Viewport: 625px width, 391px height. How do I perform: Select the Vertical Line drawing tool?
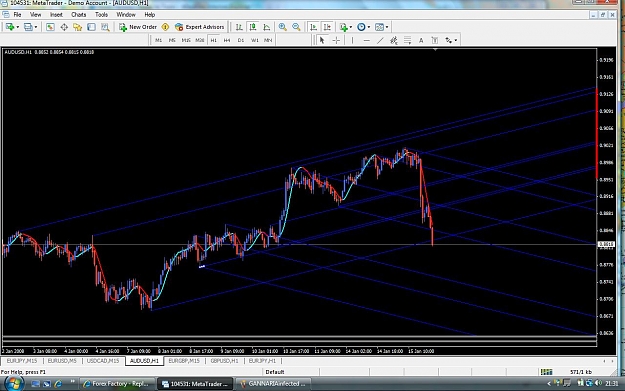[x=352, y=40]
